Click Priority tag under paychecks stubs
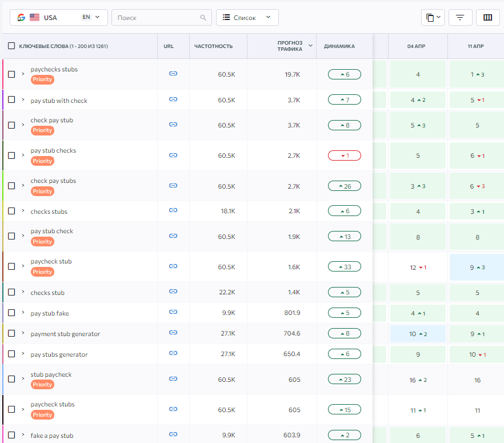This screenshot has width=504, height=443. click(x=42, y=79)
